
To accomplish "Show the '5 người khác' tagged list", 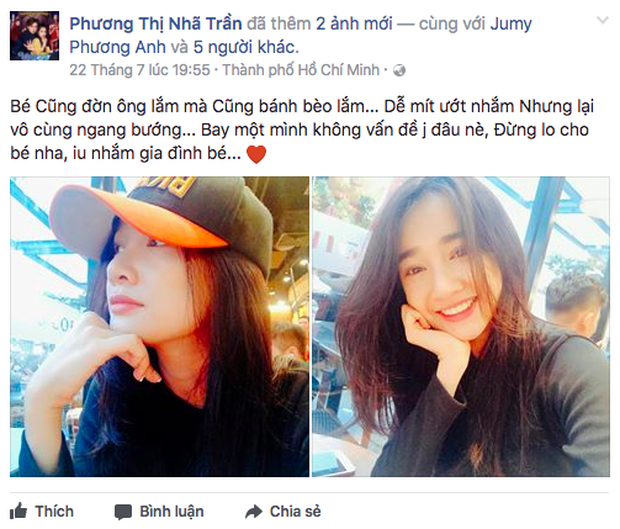I will click(244, 47).
